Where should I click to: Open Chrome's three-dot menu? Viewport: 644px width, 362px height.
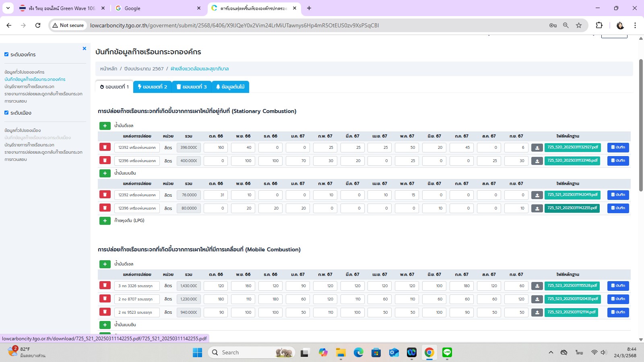point(635,25)
